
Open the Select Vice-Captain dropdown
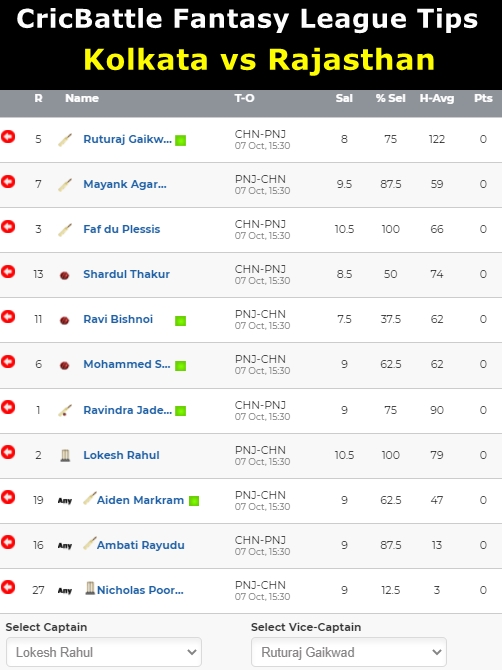(349, 652)
